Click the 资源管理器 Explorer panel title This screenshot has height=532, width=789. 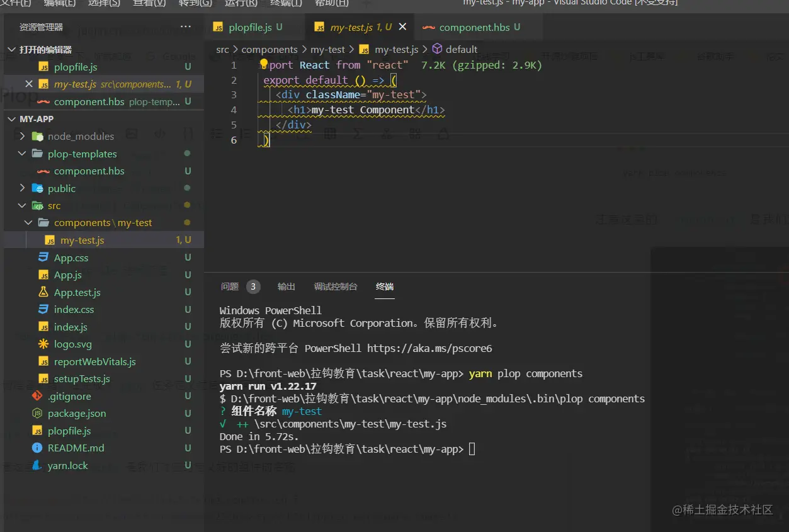coord(42,27)
